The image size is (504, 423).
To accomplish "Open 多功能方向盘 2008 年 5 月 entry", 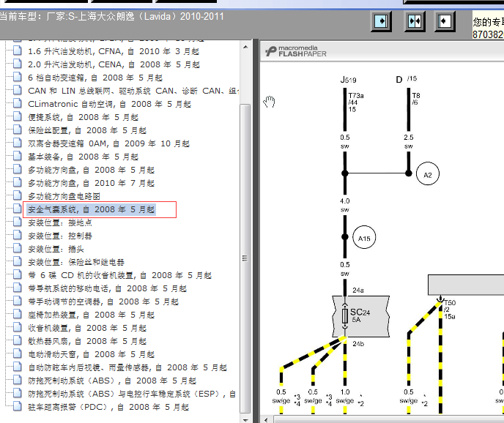I will point(91,170).
